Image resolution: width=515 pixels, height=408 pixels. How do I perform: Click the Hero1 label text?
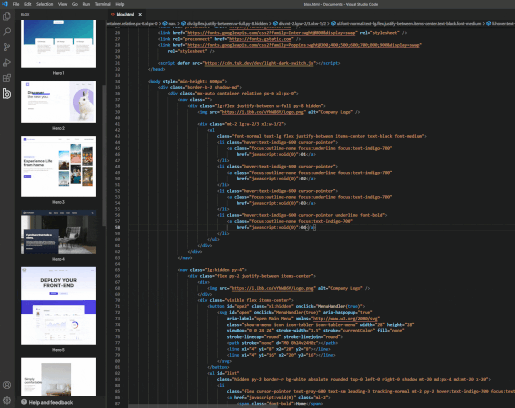pos(58,73)
